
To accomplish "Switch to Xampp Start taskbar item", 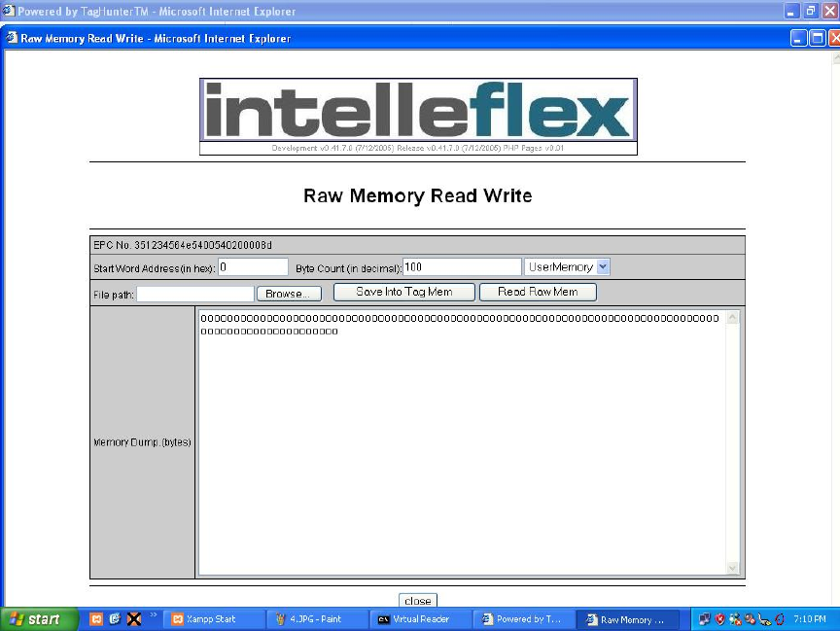I will (213, 619).
